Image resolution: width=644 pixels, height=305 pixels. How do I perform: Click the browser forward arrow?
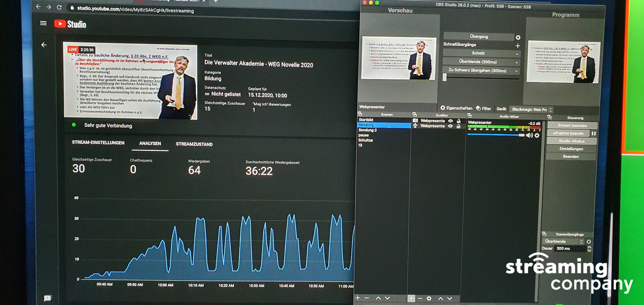point(49,7)
